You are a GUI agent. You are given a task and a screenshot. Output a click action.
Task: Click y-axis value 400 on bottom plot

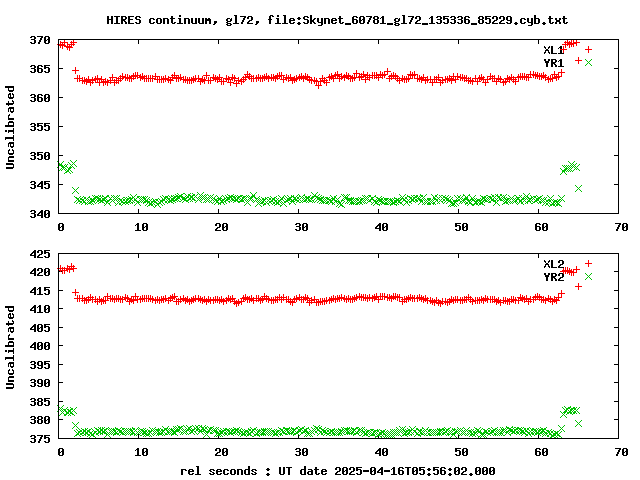(x=40, y=346)
